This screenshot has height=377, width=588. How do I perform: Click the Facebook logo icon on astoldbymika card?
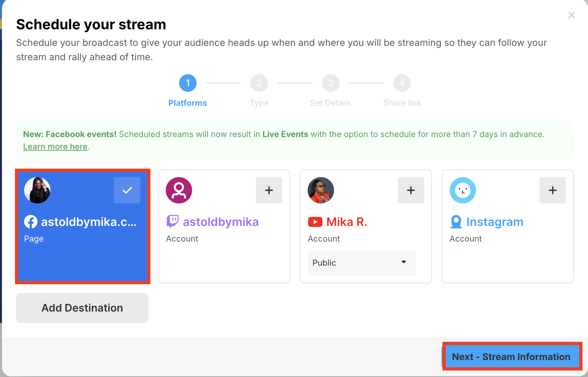pos(31,222)
